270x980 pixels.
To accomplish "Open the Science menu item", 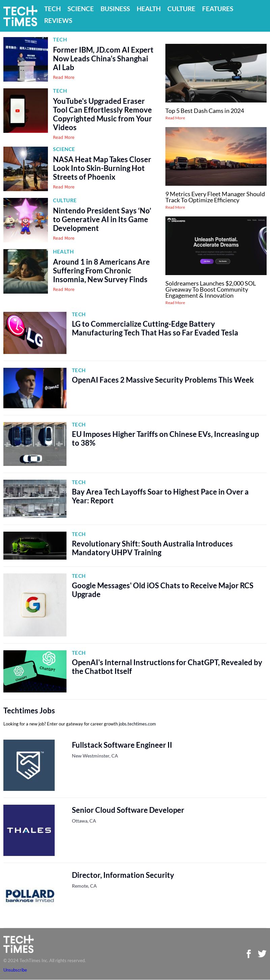I will (x=80, y=9).
